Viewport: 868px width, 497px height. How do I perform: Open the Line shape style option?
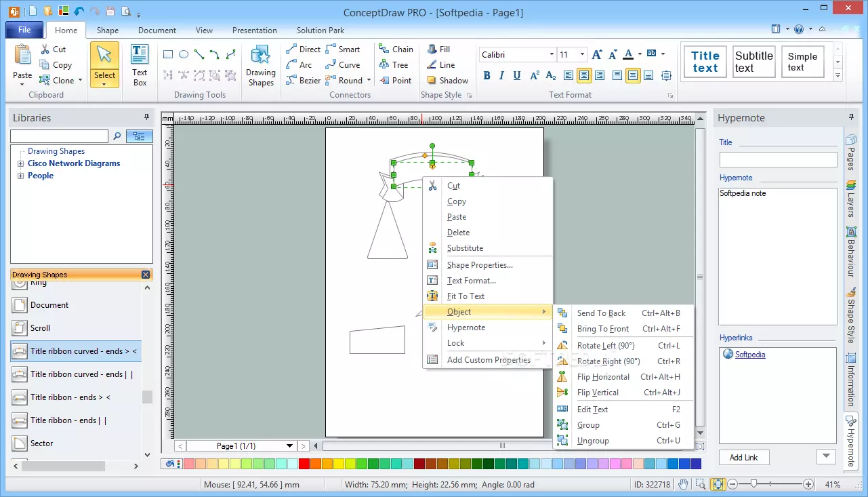441,64
